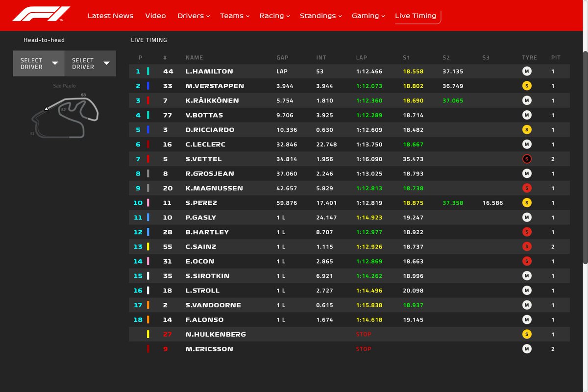Click Verstappen's soft tyre icon

click(527, 86)
